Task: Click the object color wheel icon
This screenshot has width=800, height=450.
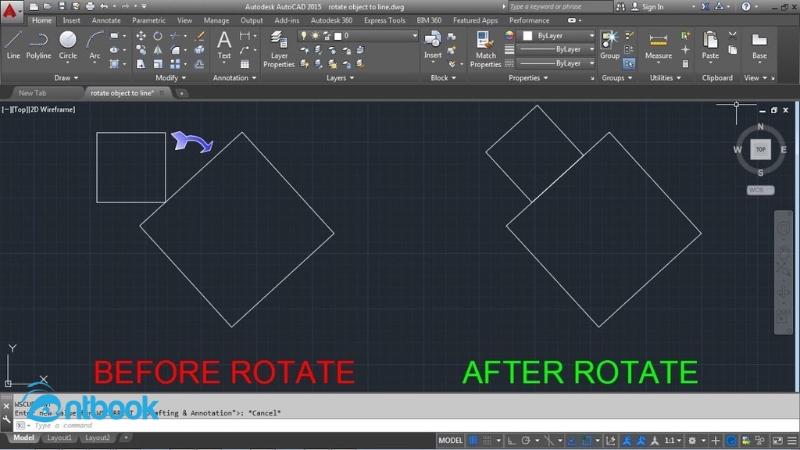Action: coord(509,36)
